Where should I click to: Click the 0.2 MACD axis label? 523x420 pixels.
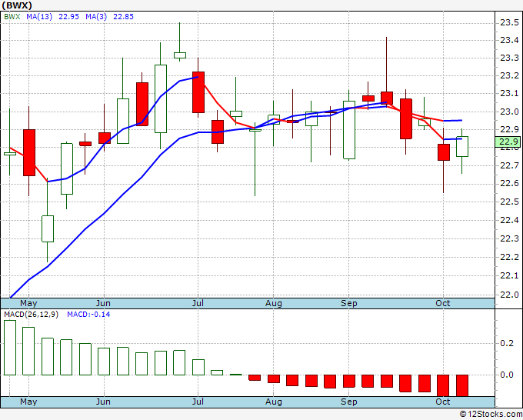[508, 343]
